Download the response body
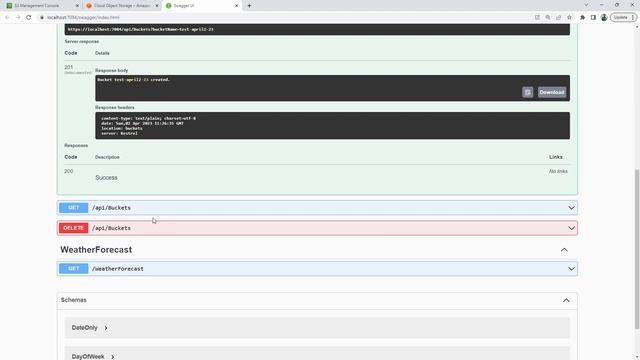Image resolution: width=640 pixels, height=360 pixels. click(551, 92)
